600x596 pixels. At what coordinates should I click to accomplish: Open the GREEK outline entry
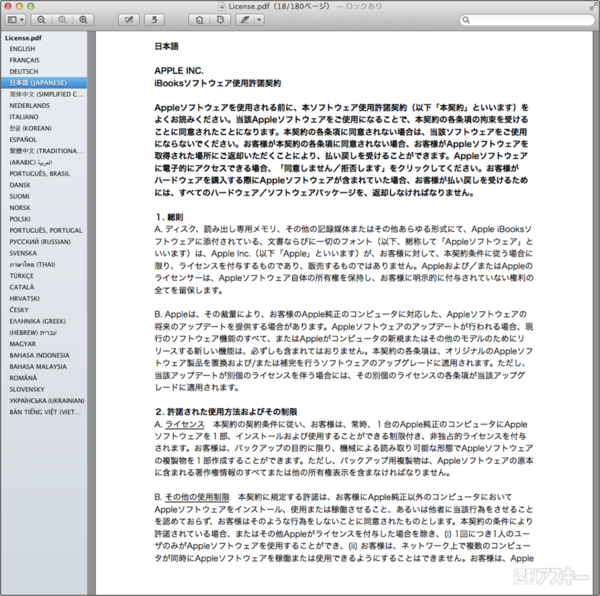point(38,321)
